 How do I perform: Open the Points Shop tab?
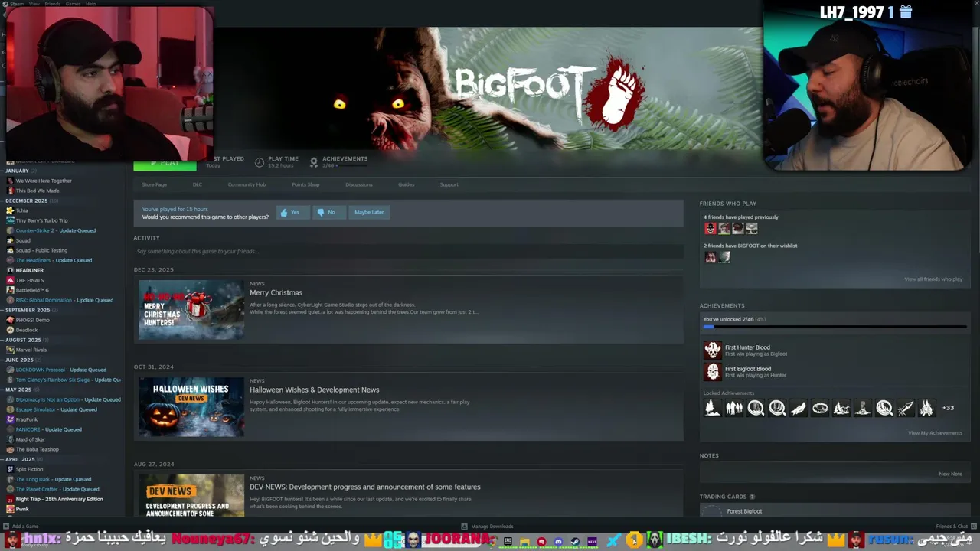pyautogui.click(x=305, y=184)
